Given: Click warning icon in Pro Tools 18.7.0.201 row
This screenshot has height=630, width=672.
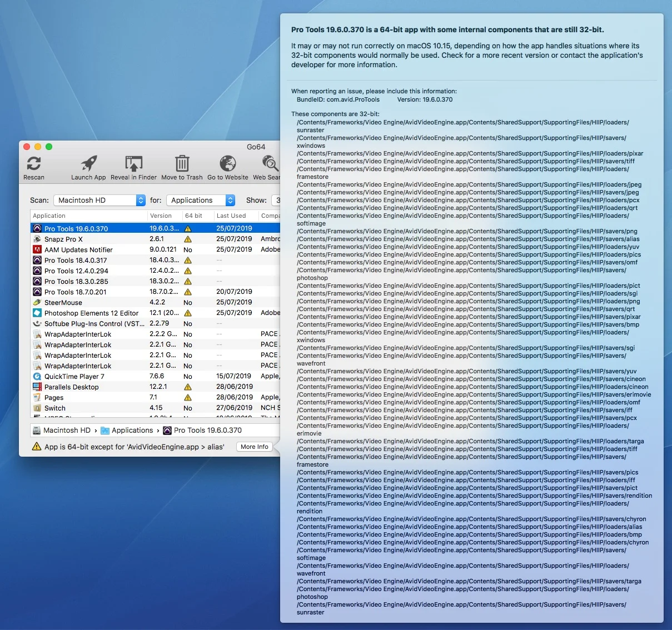Looking at the screenshot, I should [x=188, y=292].
